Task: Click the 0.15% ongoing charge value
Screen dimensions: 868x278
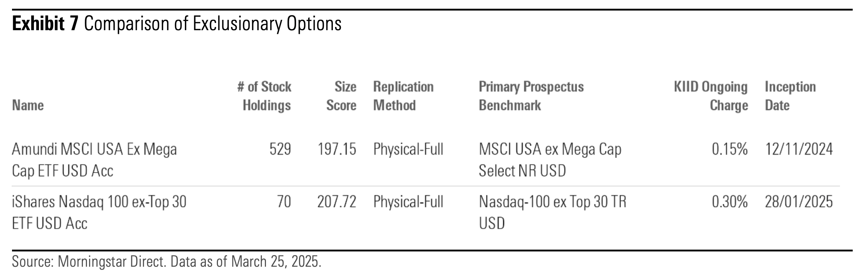Action: click(x=729, y=149)
